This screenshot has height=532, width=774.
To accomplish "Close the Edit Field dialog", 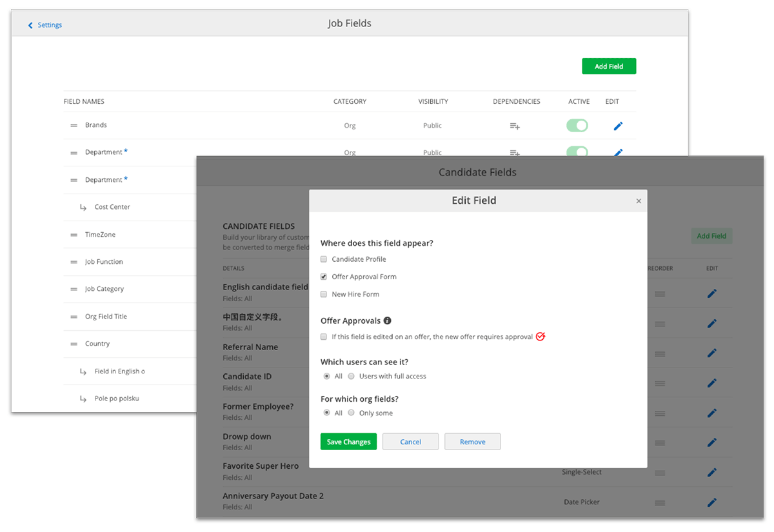I will (639, 201).
